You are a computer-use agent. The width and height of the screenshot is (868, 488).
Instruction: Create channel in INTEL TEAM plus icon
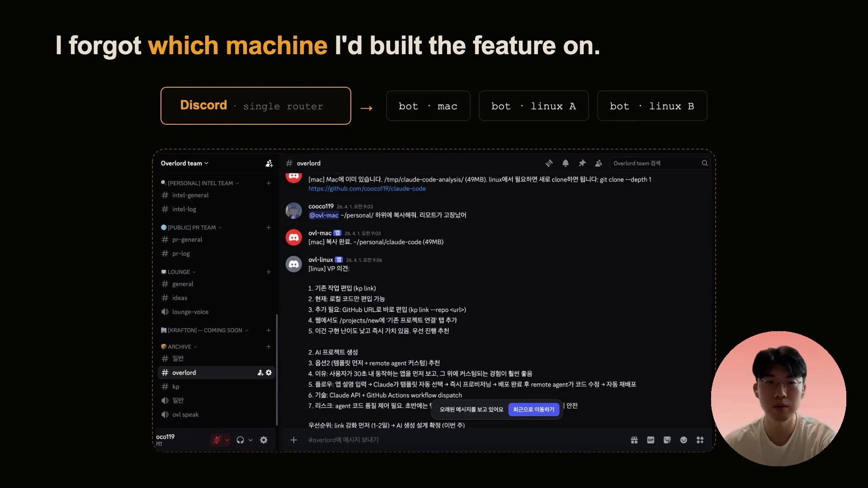pyautogui.click(x=269, y=183)
